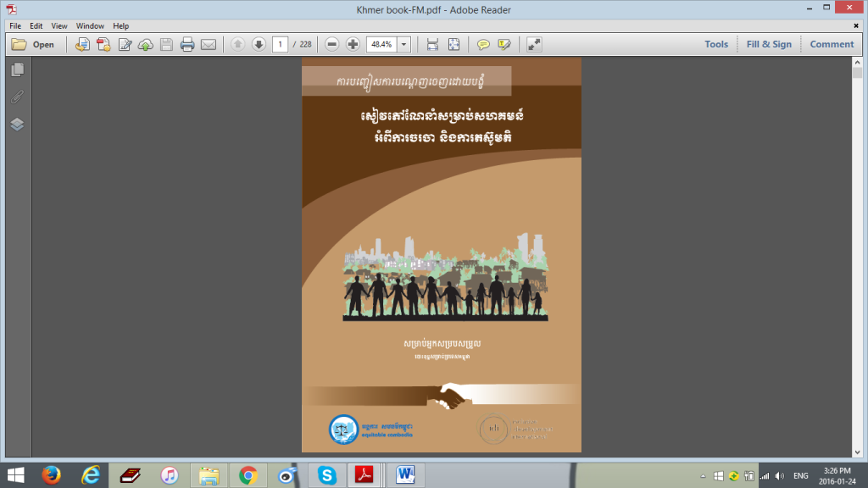The width and height of the screenshot is (868, 488).
Task: Show the Layers panel
Action: pos(17,124)
